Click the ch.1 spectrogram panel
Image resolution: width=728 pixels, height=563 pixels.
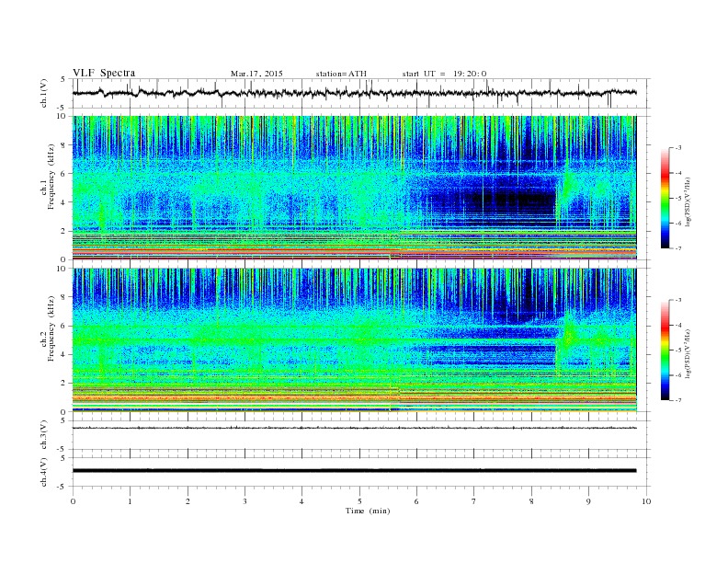click(x=354, y=188)
